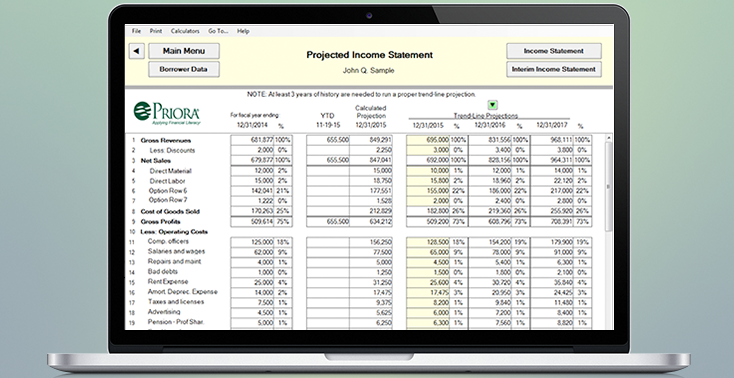This screenshot has width=734, height=378.
Task: Click the scrollbar up arrow
Action: click(609, 138)
